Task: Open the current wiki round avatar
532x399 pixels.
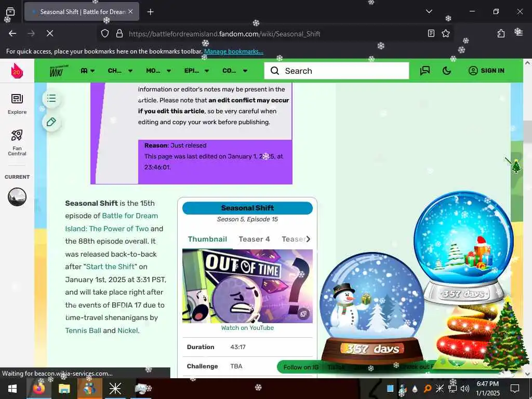Action: click(17, 197)
